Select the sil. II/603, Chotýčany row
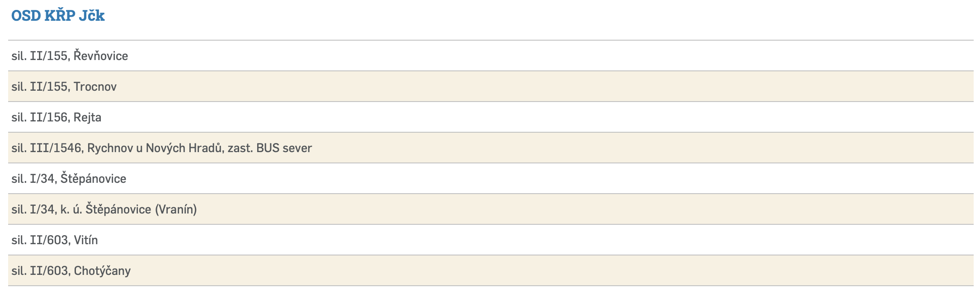 71,271
